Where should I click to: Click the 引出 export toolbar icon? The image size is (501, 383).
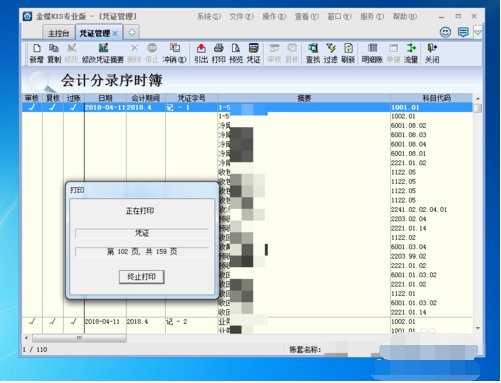click(201, 53)
